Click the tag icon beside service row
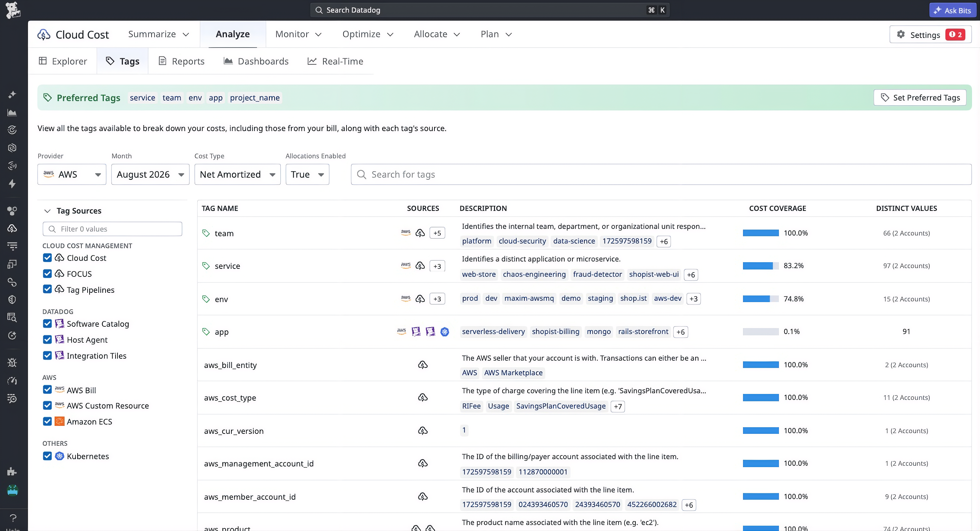The image size is (980, 531). click(206, 266)
